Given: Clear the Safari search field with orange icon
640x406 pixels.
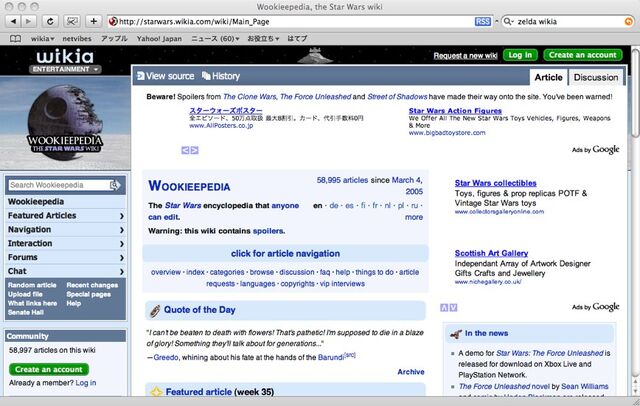Looking at the screenshot, I should pyautogui.click(x=629, y=22).
